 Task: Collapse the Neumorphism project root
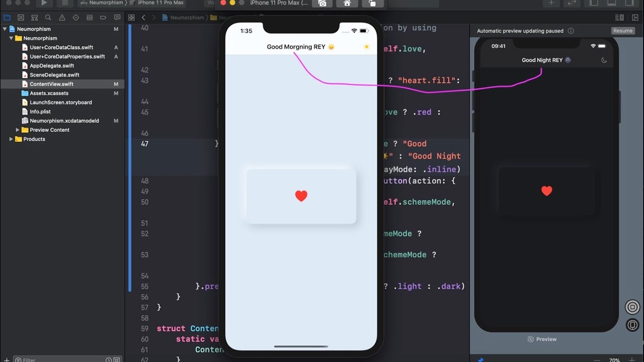pos(5,29)
